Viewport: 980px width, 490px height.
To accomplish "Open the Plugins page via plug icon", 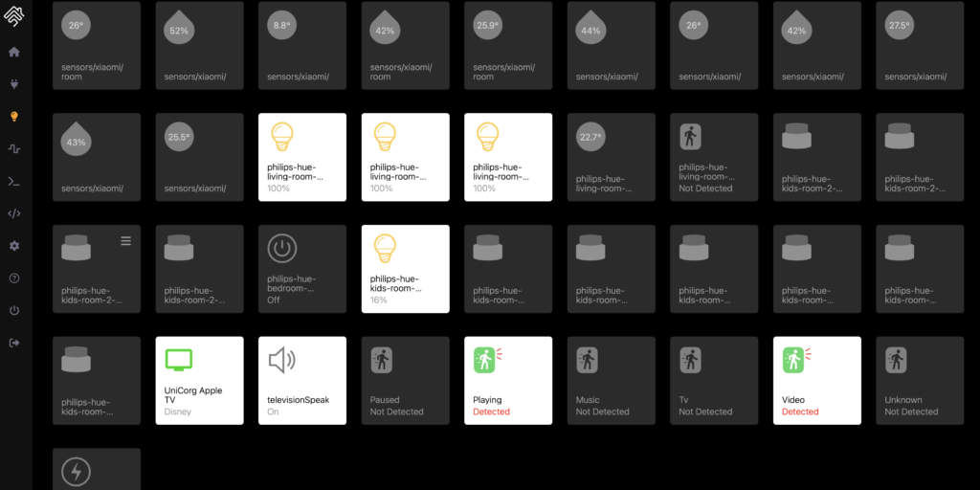I will point(14,84).
